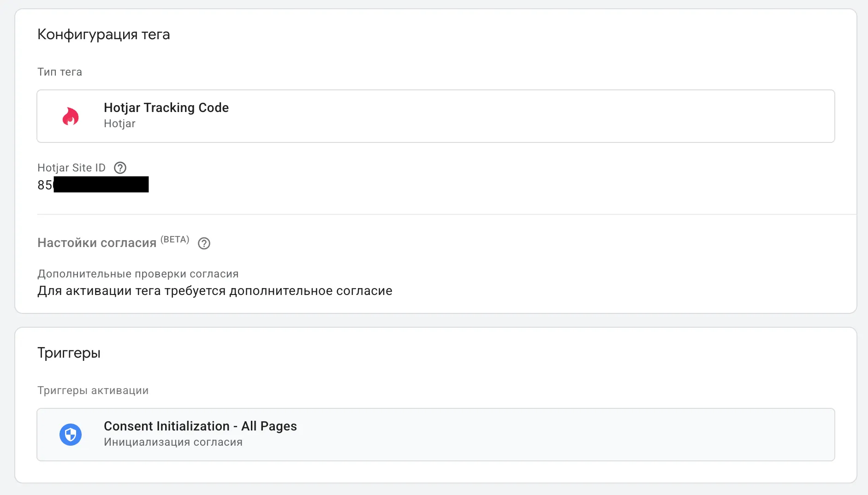This screenshot has width=868, height=495.
Task: Open help for Hotjar Site ID
Action: point(120,168)
